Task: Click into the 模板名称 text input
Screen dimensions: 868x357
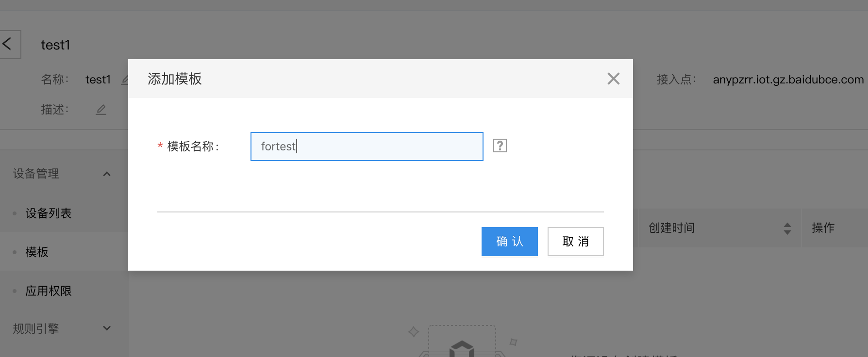Action: click(367, 146)
